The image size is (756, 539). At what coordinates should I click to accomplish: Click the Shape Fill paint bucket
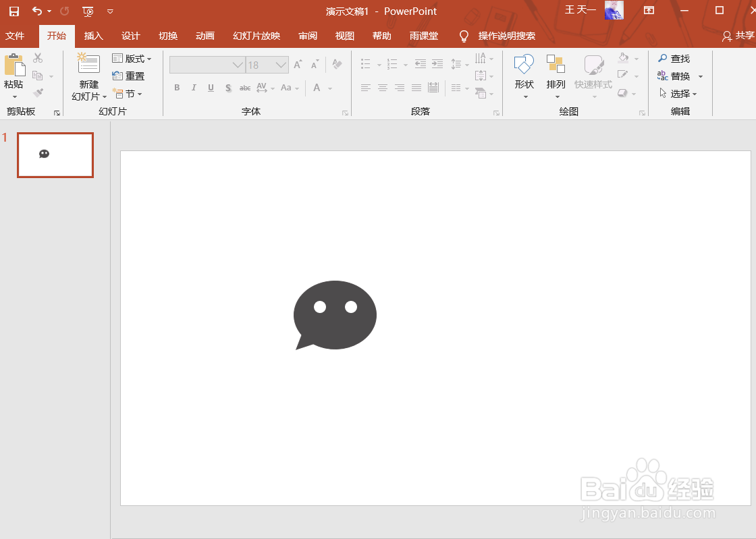(x=624, y=58)
